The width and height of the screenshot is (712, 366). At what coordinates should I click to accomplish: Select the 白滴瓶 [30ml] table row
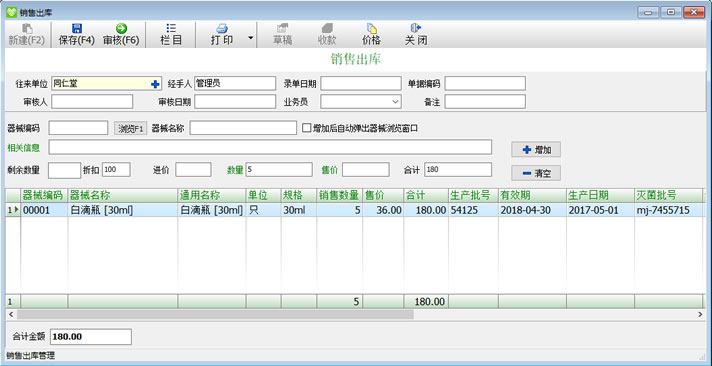tap(354, 210)
